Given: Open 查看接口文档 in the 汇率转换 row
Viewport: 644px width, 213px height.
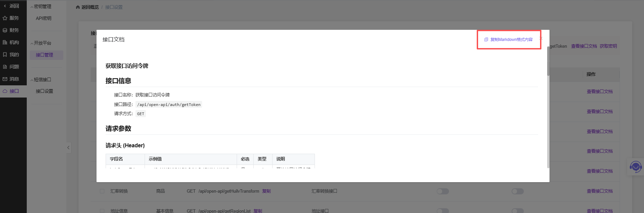Looking at the screenshot, I should pos(600,191).
